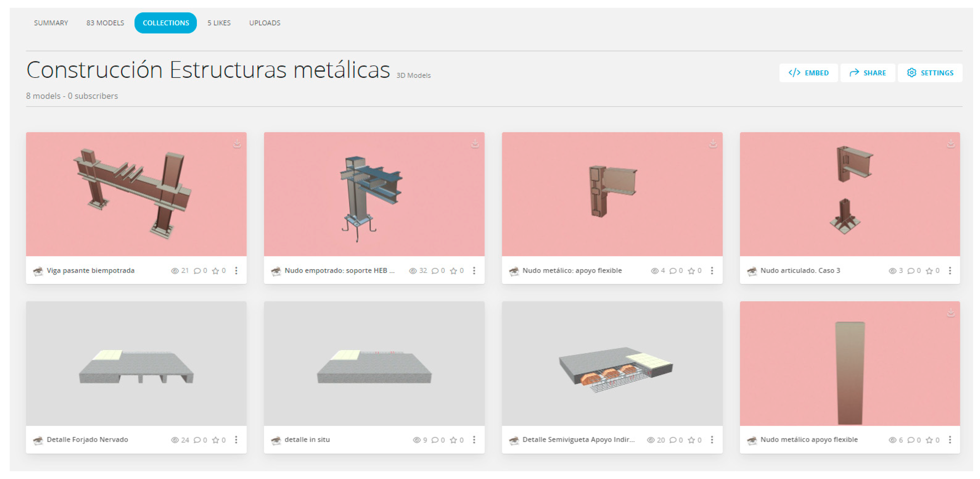The width and height of the screenshot is (980, 479).
Task: Click download icon on Nudo articulado Caso 3
Action: (x=950, y=144)
